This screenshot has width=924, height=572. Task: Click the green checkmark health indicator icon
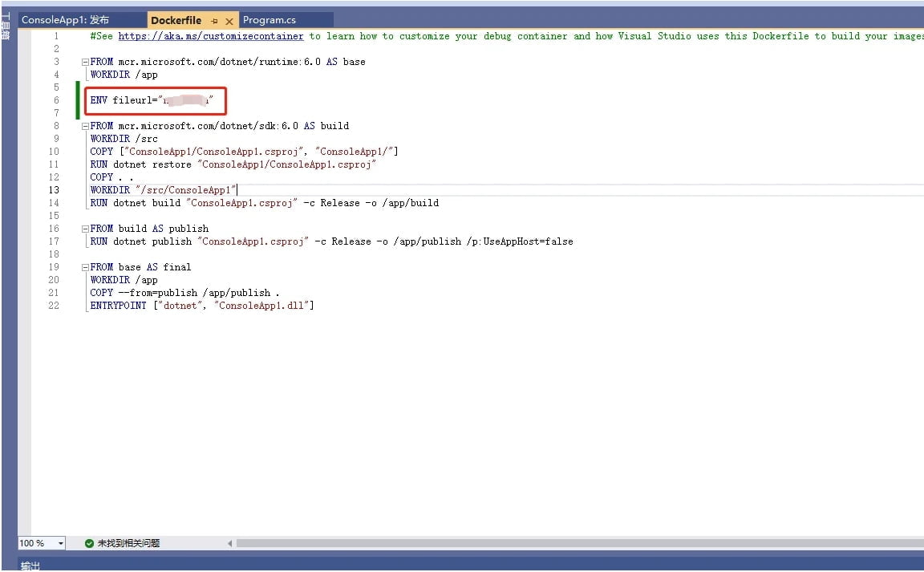point(89,543)
